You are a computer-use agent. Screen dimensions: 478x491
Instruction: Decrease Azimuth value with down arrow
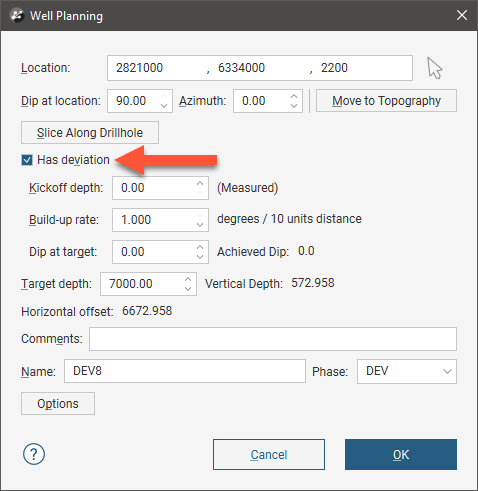point(294,105)
